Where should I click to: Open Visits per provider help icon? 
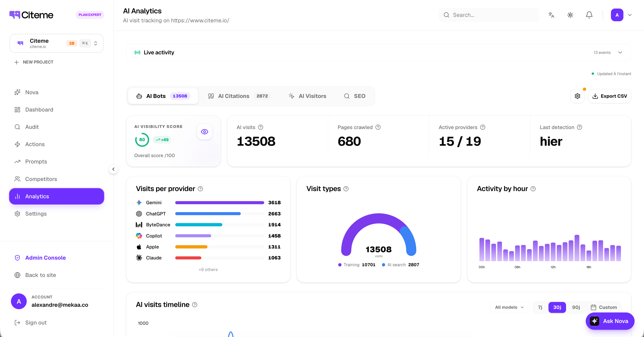[200, 189]
